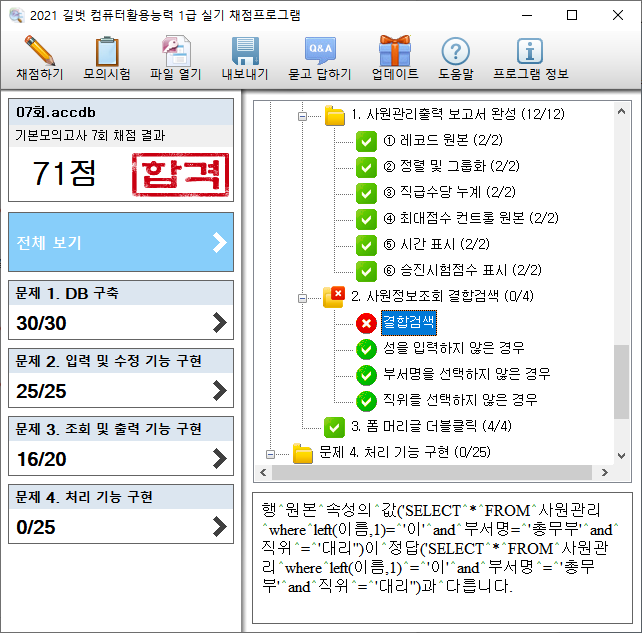
Task: Click the red X icon beside 결합검색
Action: point(366,322)
